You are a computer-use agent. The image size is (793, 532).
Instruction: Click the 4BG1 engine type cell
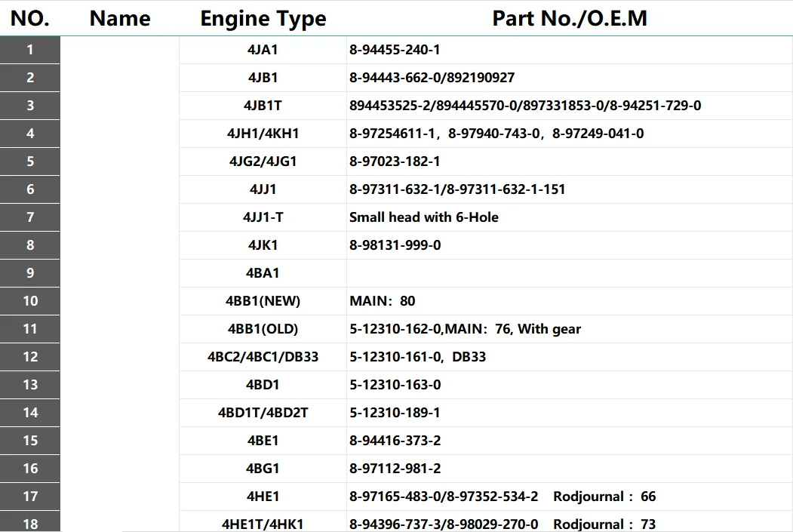coord(262,469)
